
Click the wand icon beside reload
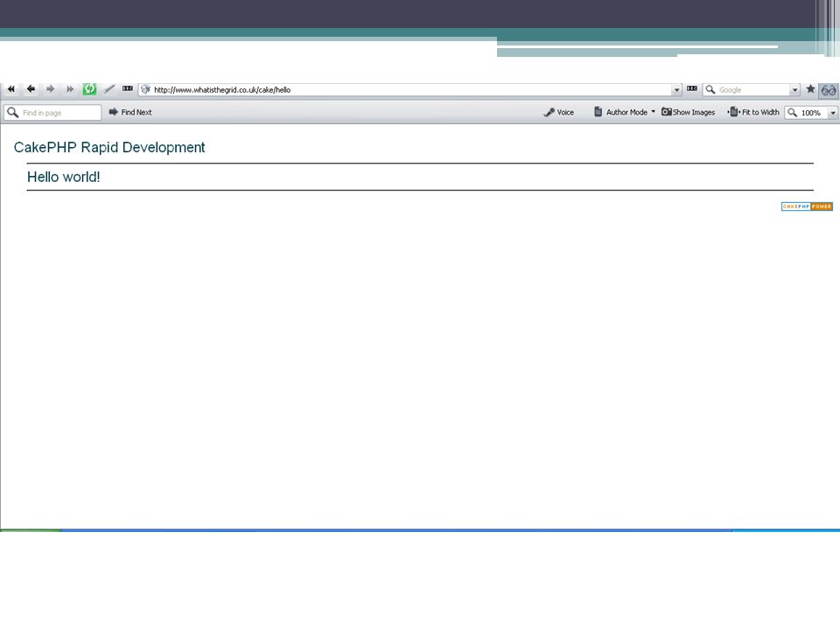(109, 89)
